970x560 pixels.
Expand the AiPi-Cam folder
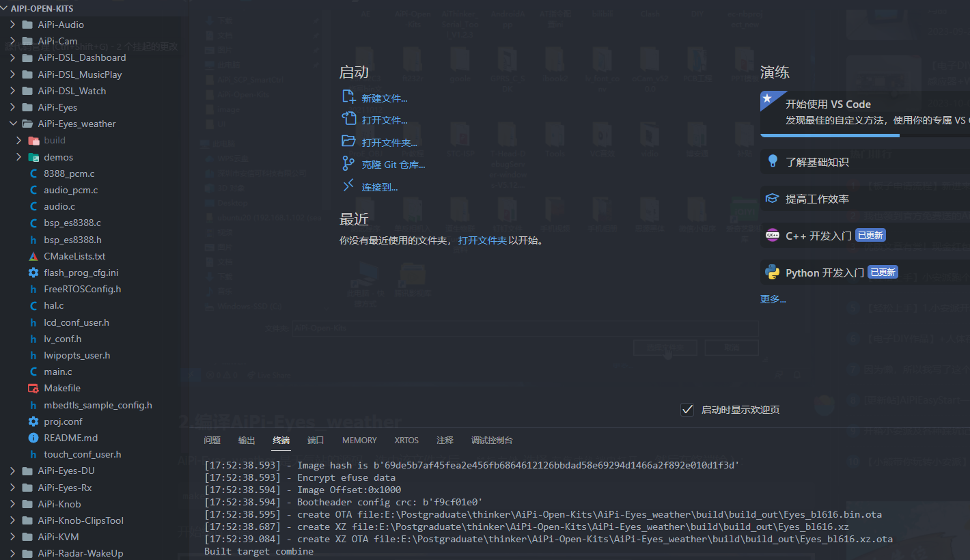[x=12, y=41]
